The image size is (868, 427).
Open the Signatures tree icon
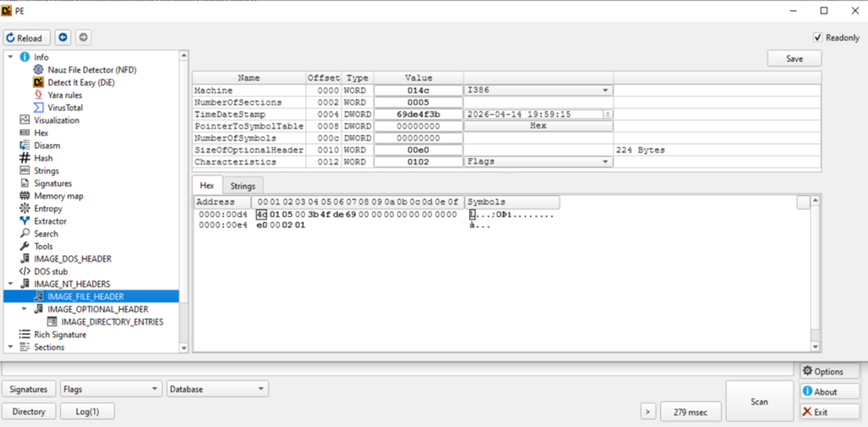click(x=24, y=183)
